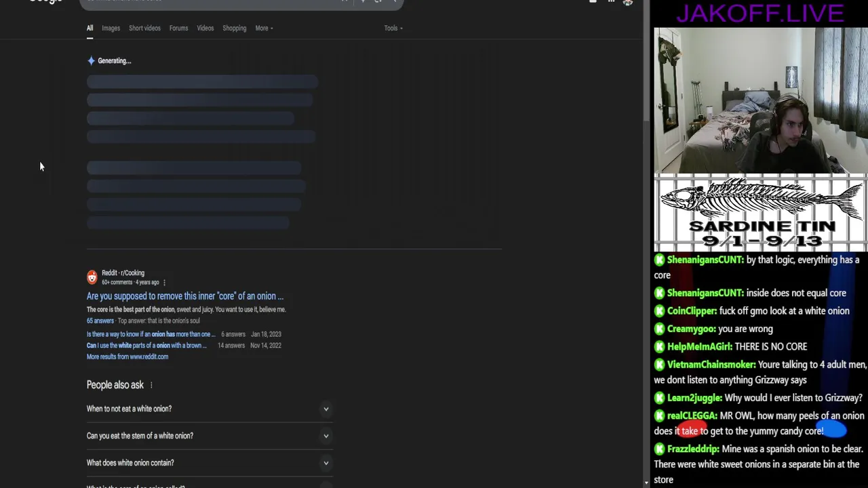
Task: Click the CoinClipper chat username
Action: coord(692,311)
